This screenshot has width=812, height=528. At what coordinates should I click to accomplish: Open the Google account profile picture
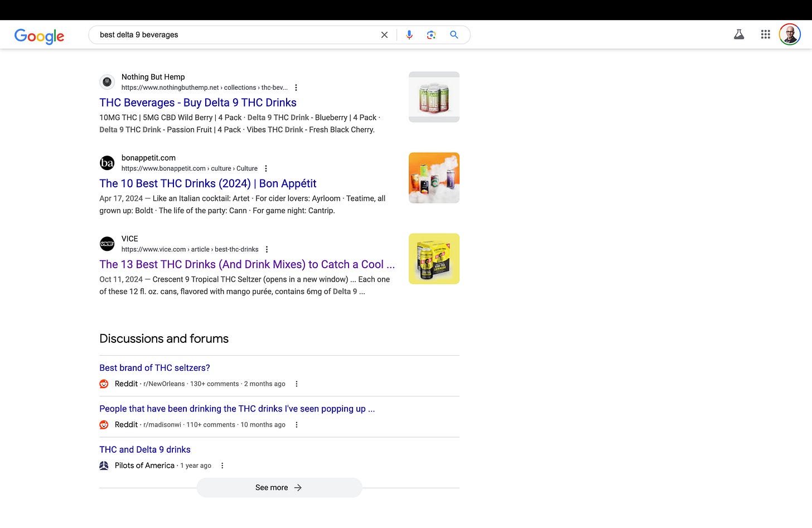click(x=790, y=35)
